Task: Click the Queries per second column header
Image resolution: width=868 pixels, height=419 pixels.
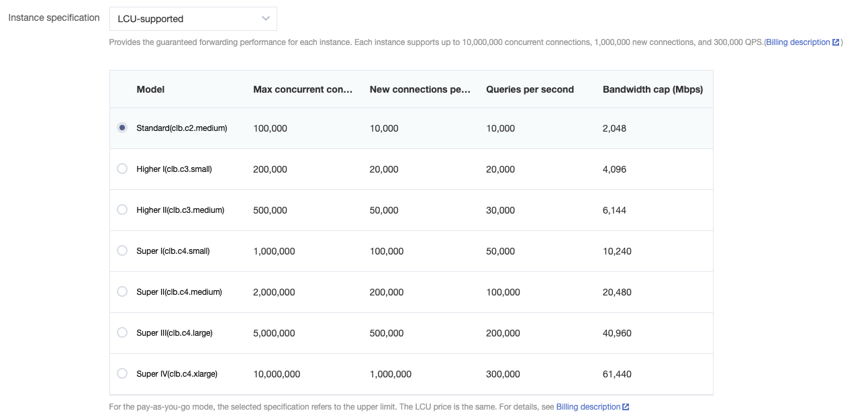Action: tap(530, 89)
